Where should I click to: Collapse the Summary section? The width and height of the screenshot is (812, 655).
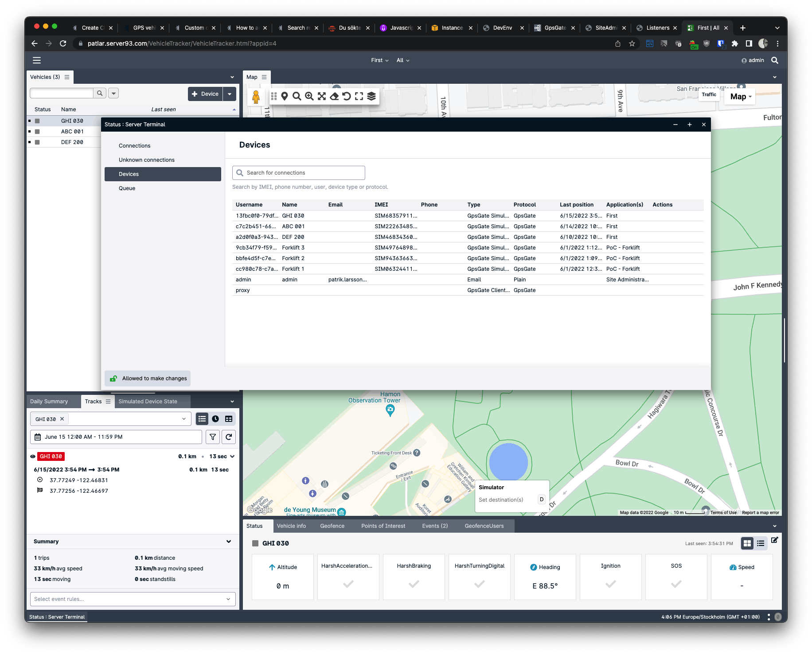229,542
